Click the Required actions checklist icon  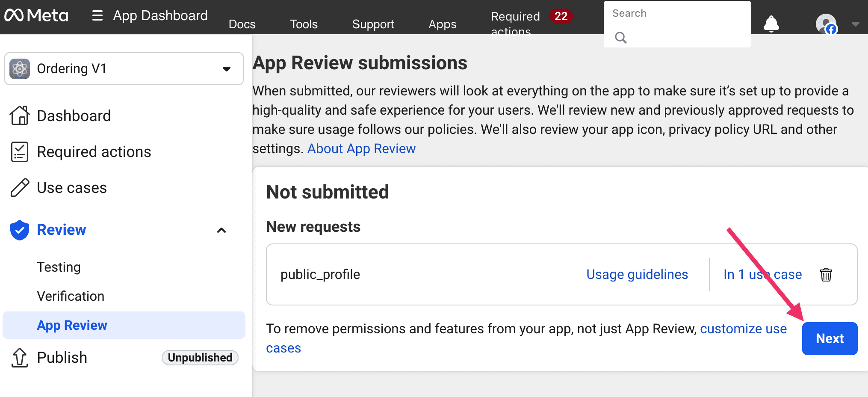click(20, 152)
